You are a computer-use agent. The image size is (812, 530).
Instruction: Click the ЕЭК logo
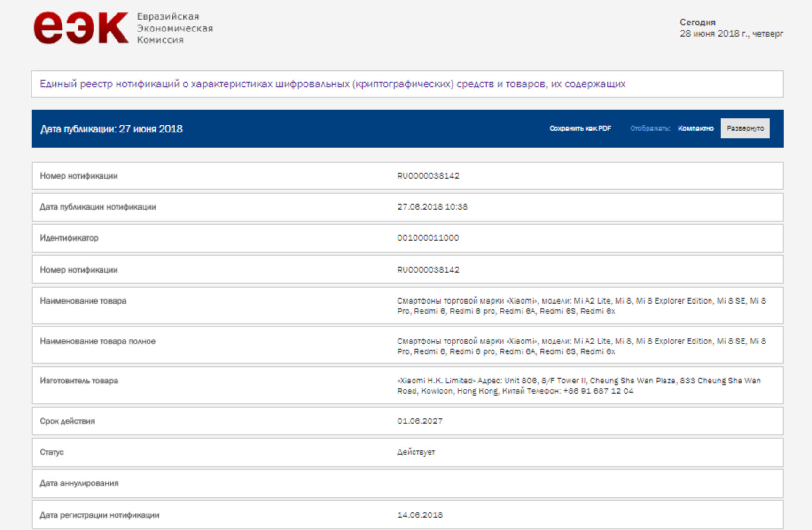pos(81,28)
